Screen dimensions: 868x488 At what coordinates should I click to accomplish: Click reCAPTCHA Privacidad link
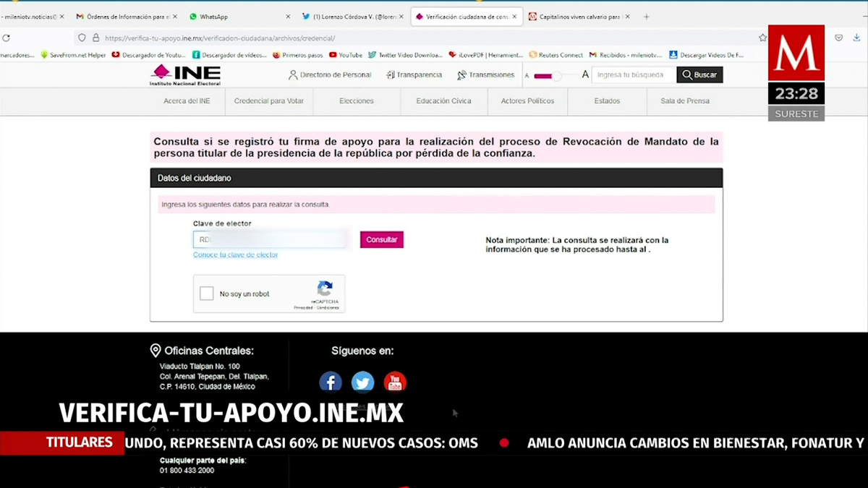click(x=303, y=308)
